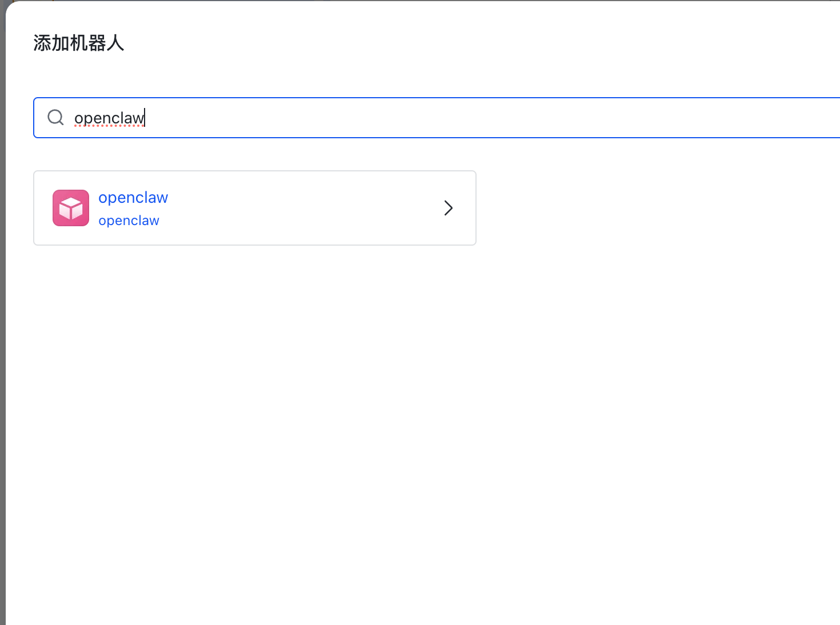Image resolution: width=840 pixels, height=625 pixels.
Task: Click the white cube glyph inside pink icon
Action: click(x=71, y=209)
